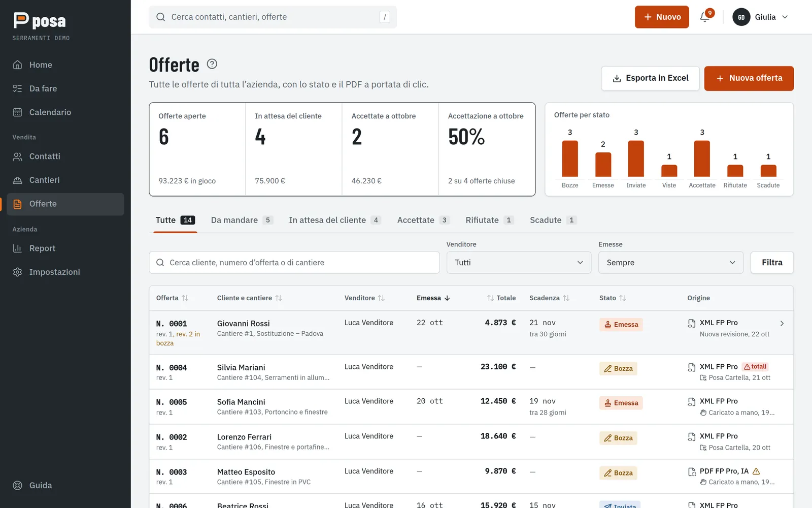Sort by Totale column

coord(501,298)
